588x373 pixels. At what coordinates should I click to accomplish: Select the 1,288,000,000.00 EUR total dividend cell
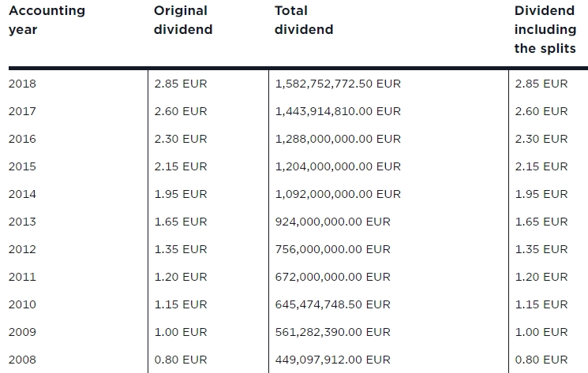coord(338,139)
